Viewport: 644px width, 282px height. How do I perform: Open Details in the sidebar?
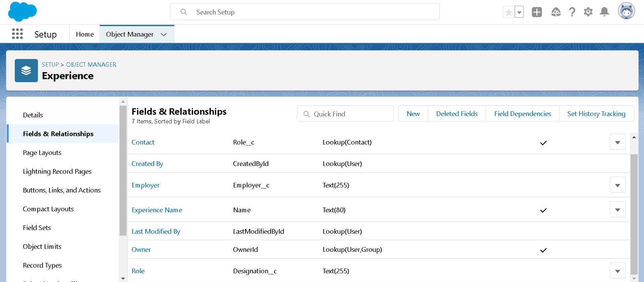(x=33, y=115)
